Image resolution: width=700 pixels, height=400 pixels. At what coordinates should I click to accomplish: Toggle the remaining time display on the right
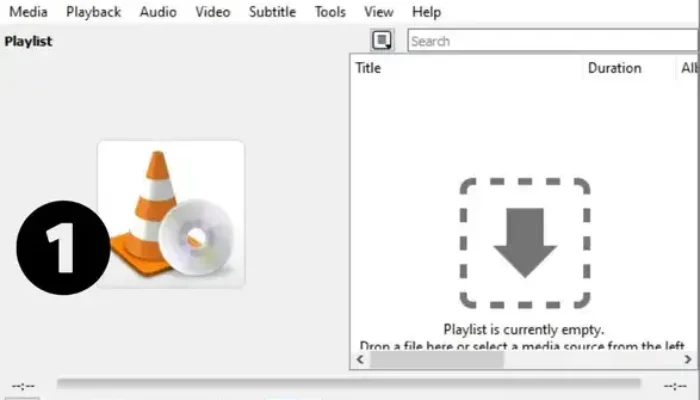676,385
